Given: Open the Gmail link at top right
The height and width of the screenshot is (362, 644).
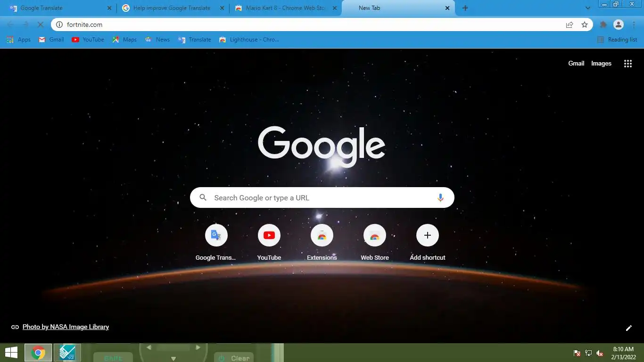Looking at the screenshot, I should pos(576,64).
